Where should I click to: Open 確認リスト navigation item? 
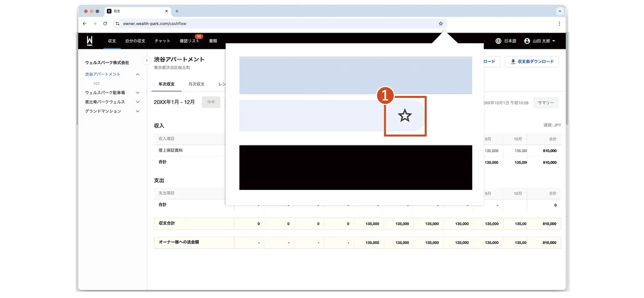[x=189, y=41]
